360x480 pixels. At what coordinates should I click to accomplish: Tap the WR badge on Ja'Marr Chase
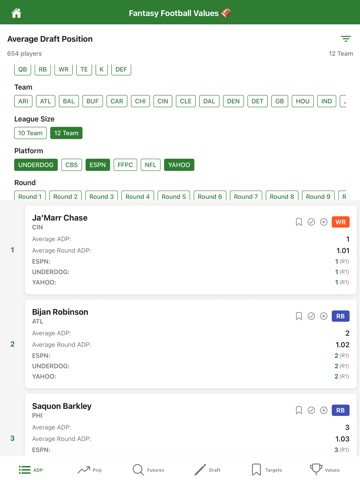tap(340, 222)
